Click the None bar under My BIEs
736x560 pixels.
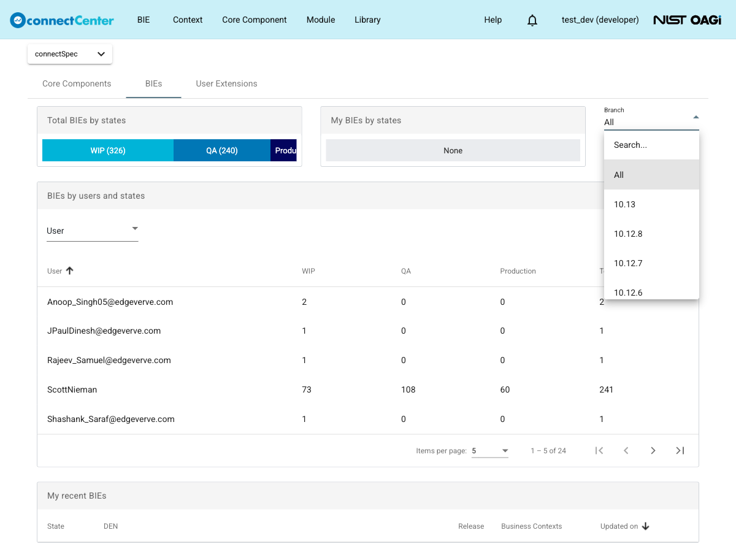[x=453, y=150]
